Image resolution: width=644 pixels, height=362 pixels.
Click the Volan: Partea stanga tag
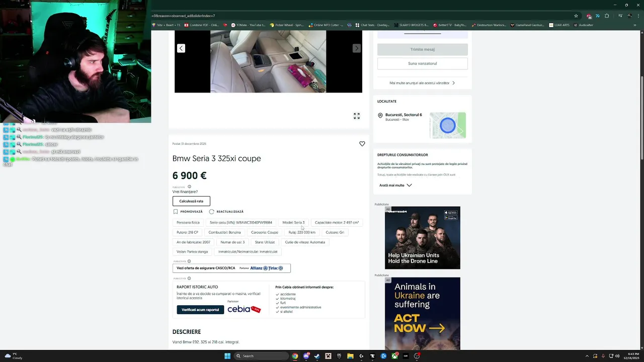(192, 252)
